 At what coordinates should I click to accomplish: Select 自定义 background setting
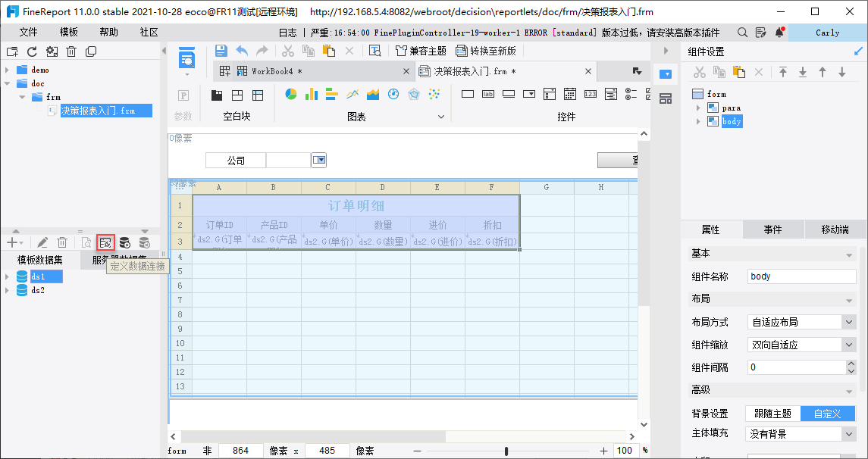(828, 414)
